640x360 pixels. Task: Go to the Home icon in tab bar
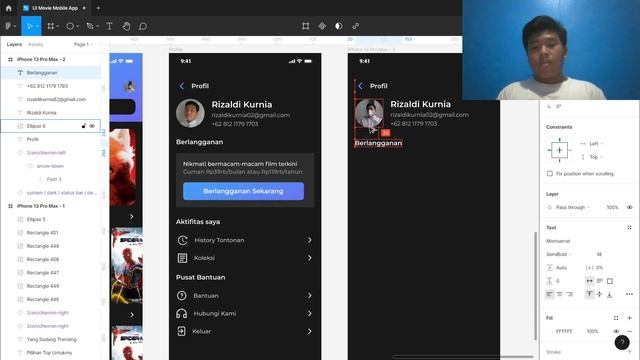(x=9, y=8)
